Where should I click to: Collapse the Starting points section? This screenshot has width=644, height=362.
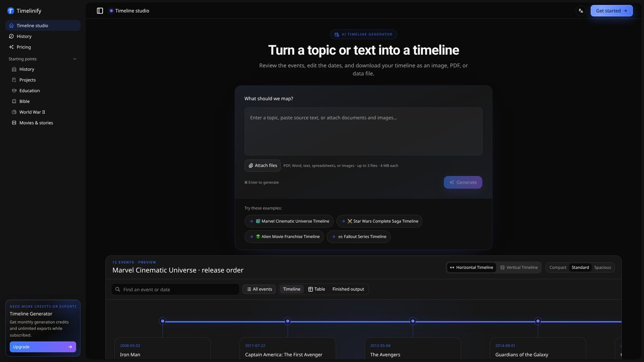pos(43,59)
